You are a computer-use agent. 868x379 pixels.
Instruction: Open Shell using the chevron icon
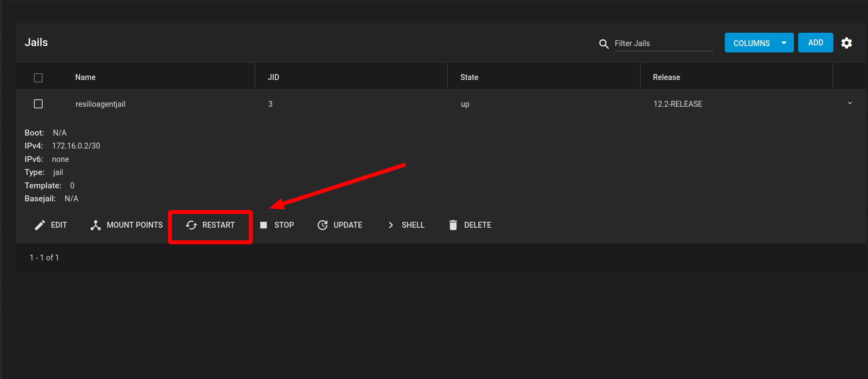point(391,225)
